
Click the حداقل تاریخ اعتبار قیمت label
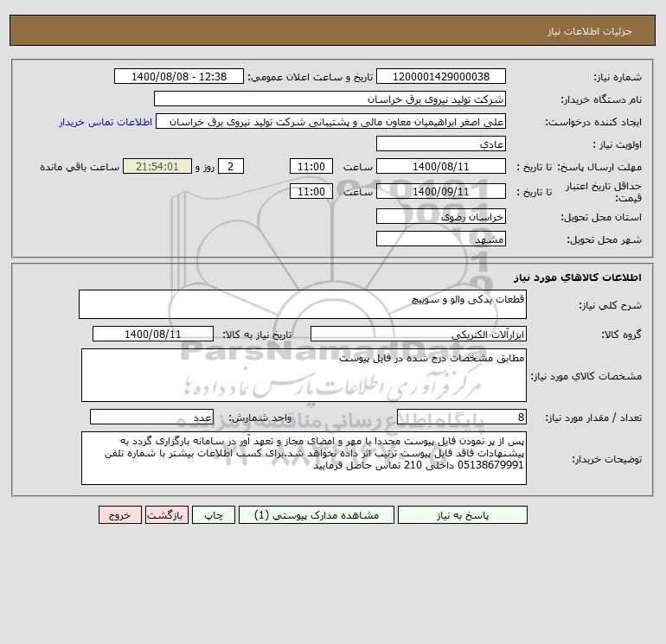(604, 192)
